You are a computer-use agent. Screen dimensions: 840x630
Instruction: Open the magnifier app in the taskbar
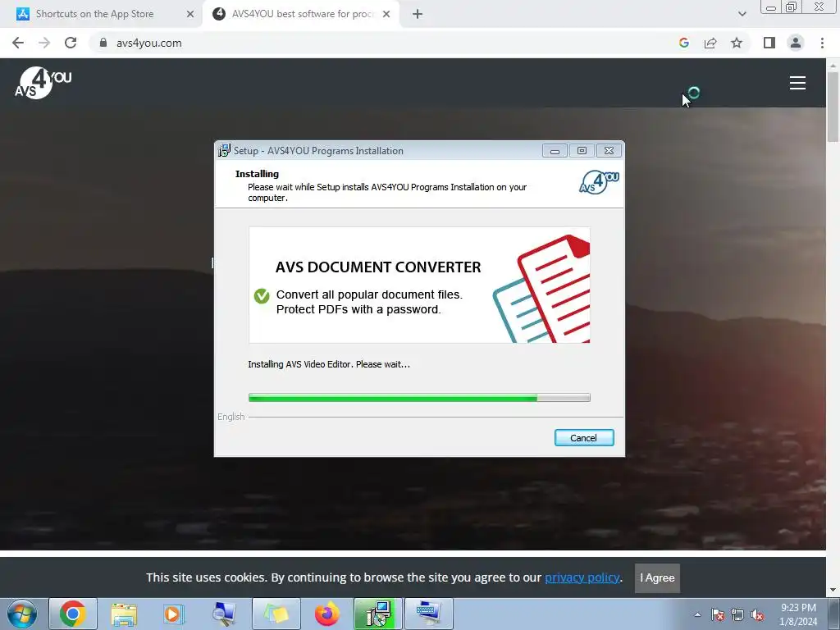coord(225,614)
